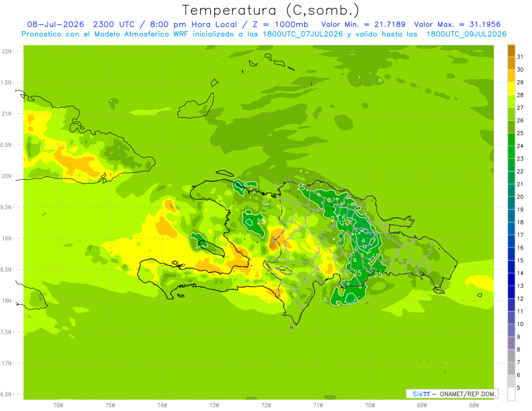Click the title "Temperatura (C,somb.)"
The image size is (532, 411).
[271, 10]
